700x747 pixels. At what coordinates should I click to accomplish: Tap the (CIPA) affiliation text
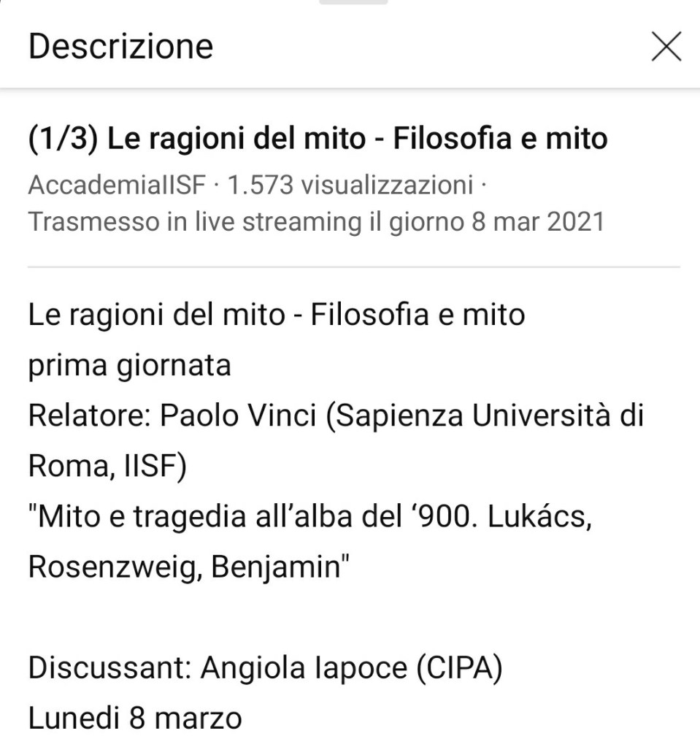coord(458,668)
